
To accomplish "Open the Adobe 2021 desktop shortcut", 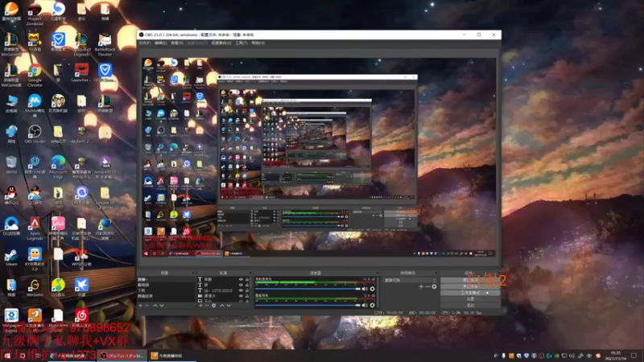I will pyautogui.click(x=105, y=167).
